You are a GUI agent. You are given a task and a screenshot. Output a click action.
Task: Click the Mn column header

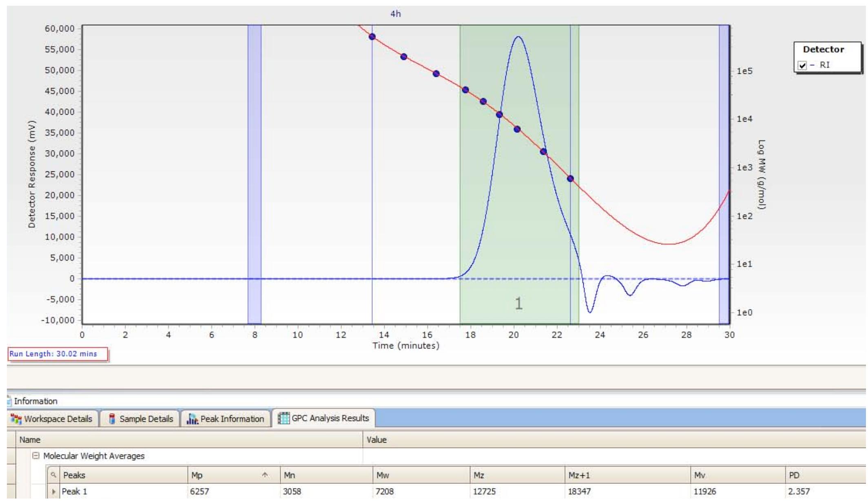click(290, 475)
